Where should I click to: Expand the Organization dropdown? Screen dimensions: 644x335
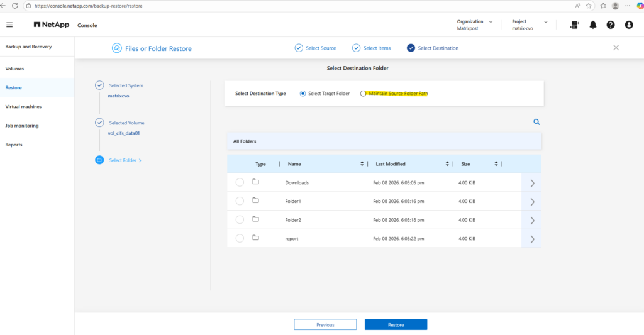pyautogui.click(x=491, y=22)
